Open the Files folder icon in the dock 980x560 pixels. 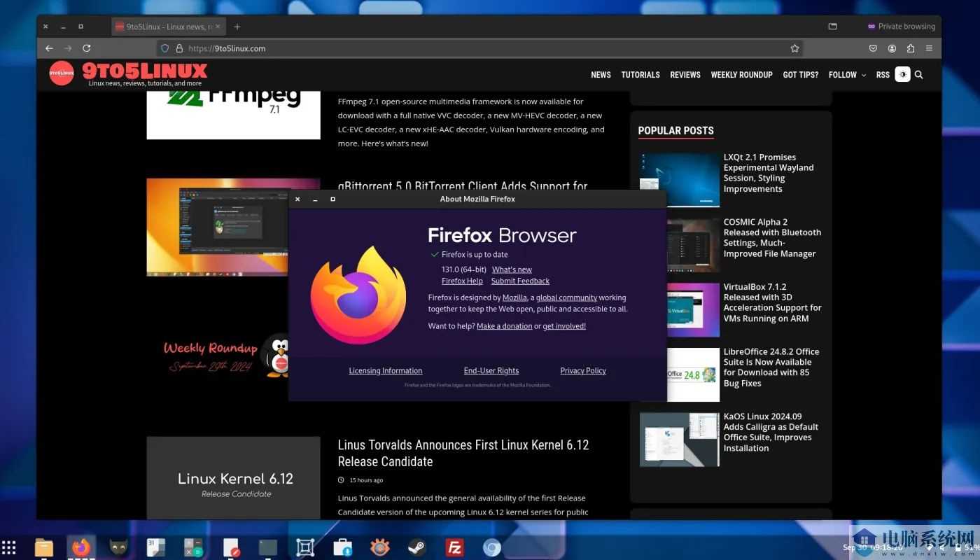pyautogui.click(x=44, y=547)
